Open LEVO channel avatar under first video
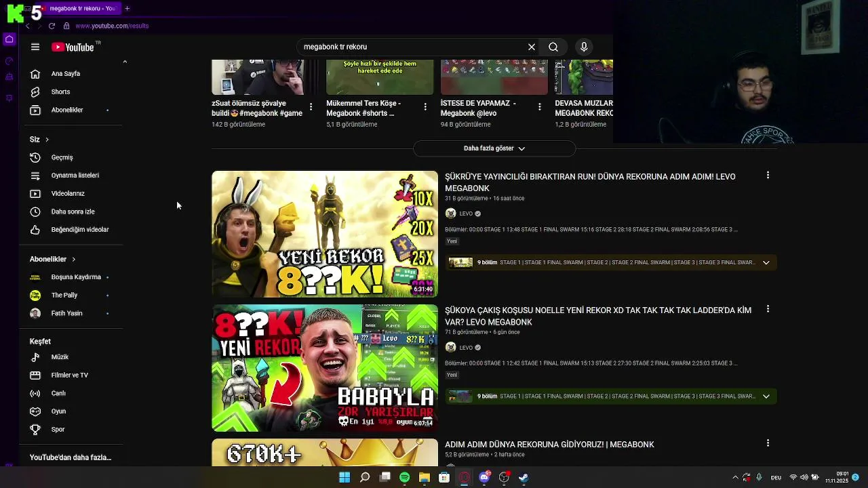Screen dimensions: 868x488 pyautogui.click(x=450, y=213)
